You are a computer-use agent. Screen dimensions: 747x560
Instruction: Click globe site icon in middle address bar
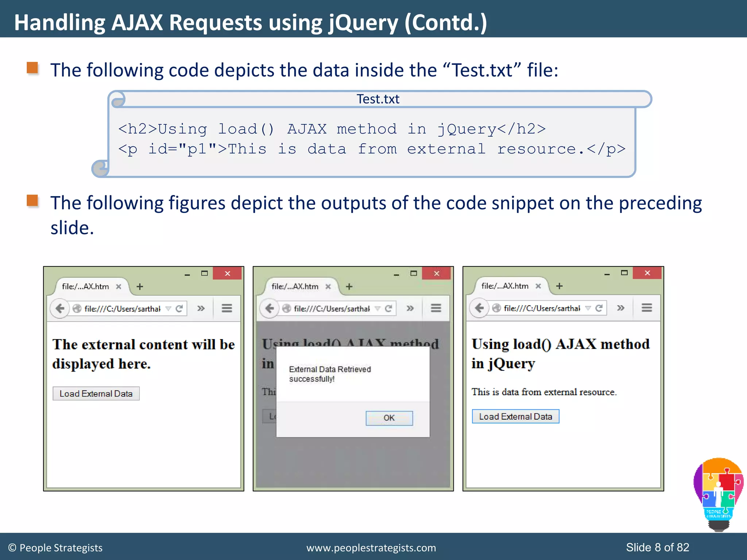pyautogui.click(x=286, y=309)
